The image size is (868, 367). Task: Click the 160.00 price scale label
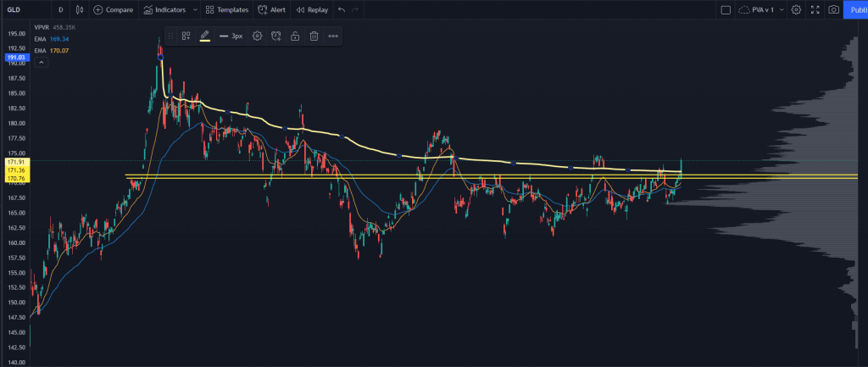click(15, 242)
